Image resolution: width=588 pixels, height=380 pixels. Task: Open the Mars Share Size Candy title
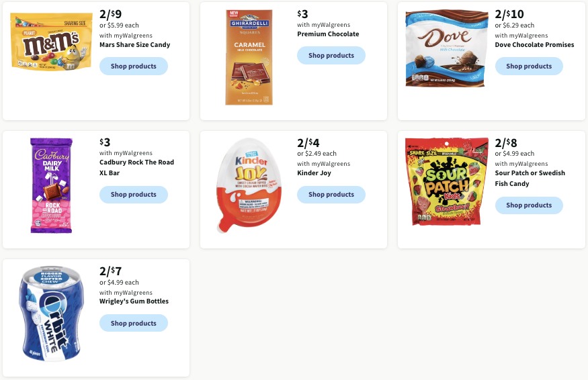134,44
